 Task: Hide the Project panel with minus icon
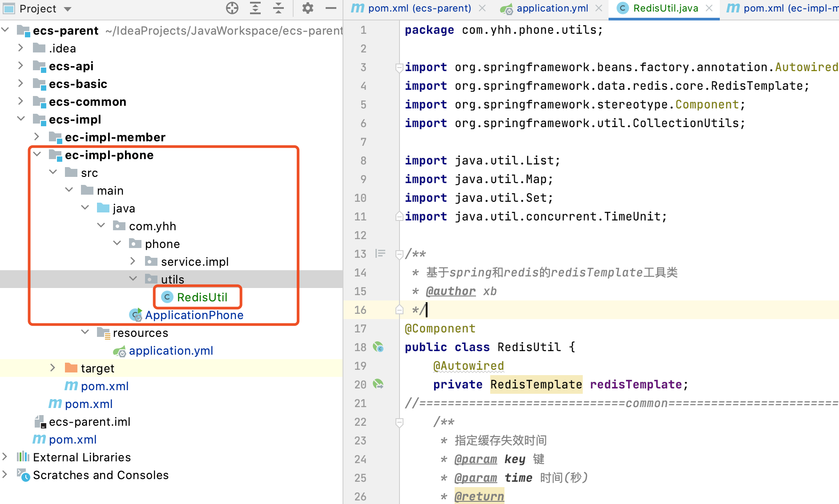click(x=331, y=8)
